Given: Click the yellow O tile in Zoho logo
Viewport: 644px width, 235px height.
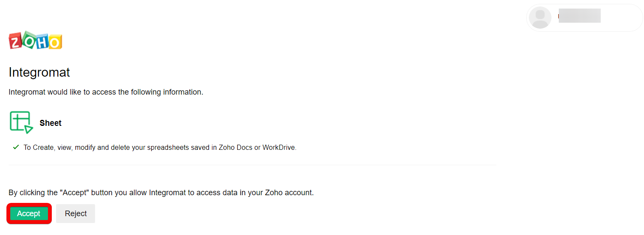Looking at the screenshot, I should (55, 42).
